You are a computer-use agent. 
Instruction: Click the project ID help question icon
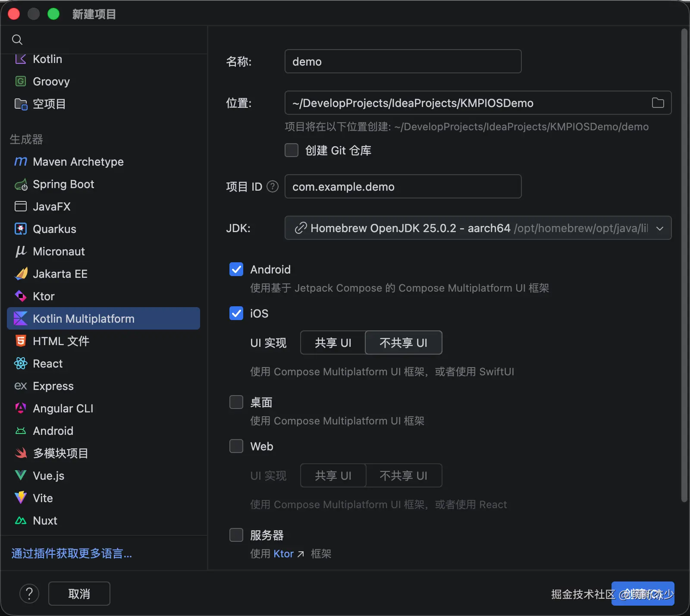click(273, 187)
